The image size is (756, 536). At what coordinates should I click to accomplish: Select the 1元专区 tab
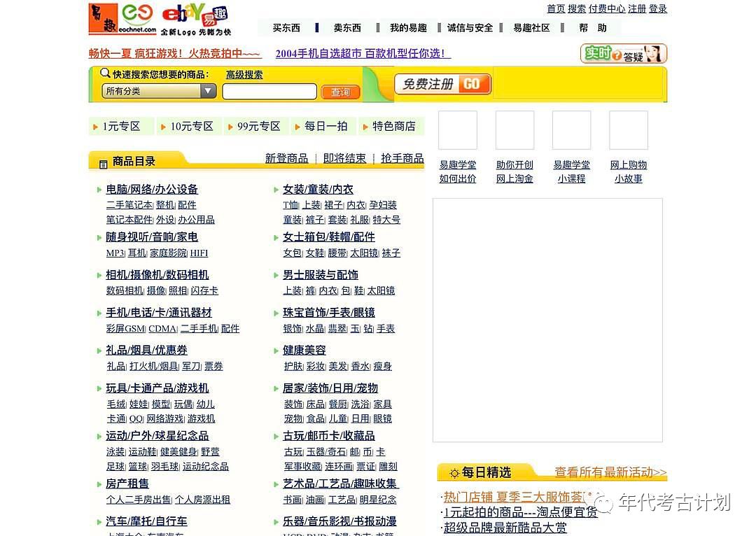121,126
